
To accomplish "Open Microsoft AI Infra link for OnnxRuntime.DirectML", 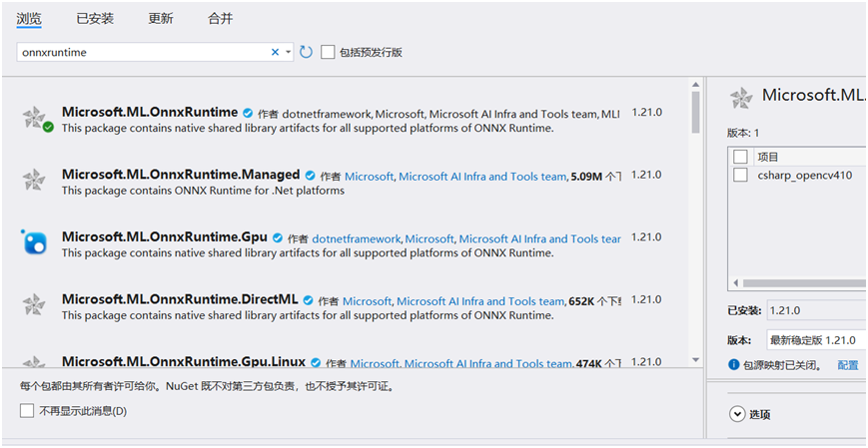I will [479, 301].
